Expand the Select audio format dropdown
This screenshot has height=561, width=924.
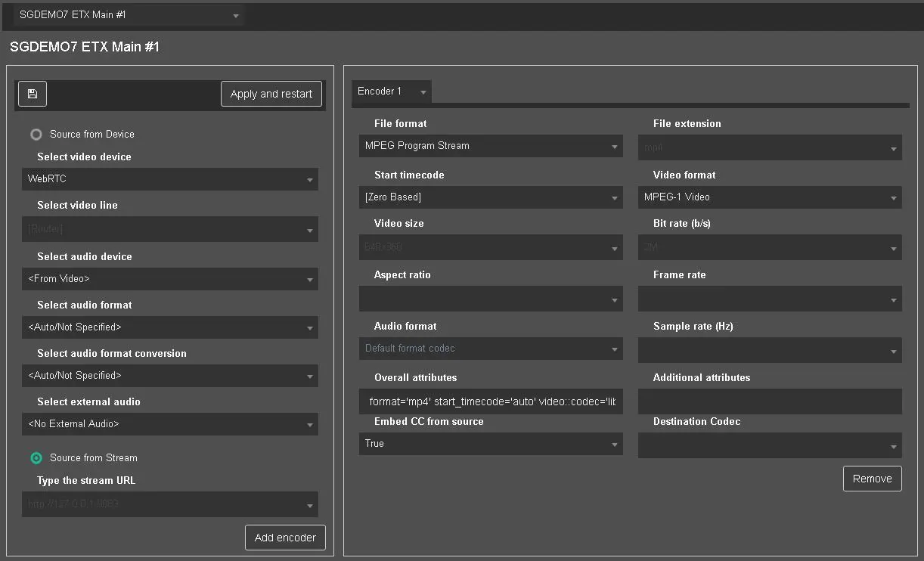click(169, 327)
